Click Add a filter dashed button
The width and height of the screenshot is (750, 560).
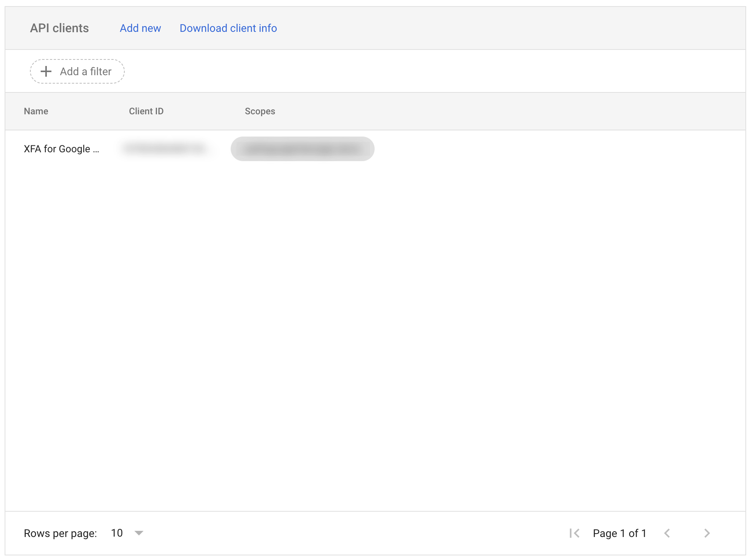pos(76,72)
